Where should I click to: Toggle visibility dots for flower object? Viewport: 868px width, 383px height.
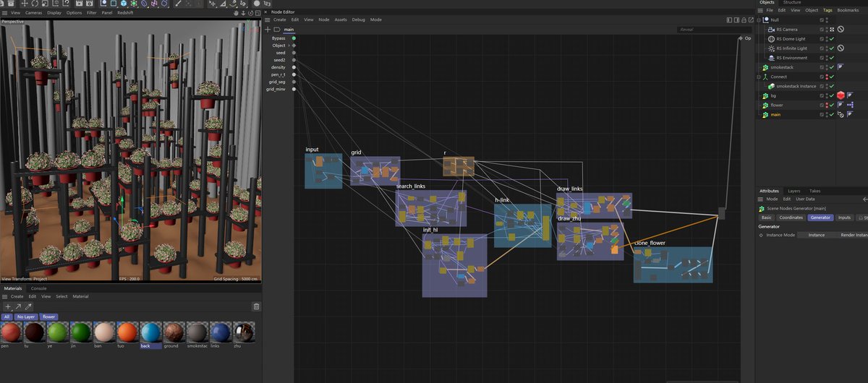[827, 105]
